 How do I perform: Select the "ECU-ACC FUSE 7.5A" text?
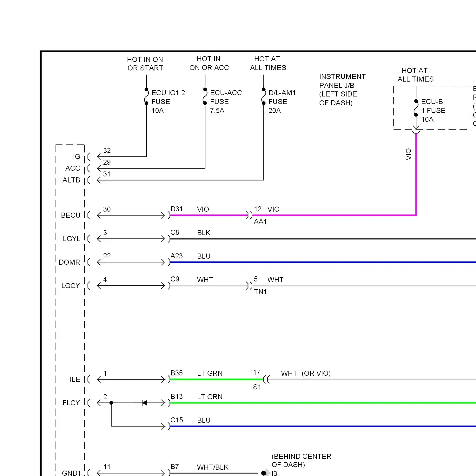[226, 102]
